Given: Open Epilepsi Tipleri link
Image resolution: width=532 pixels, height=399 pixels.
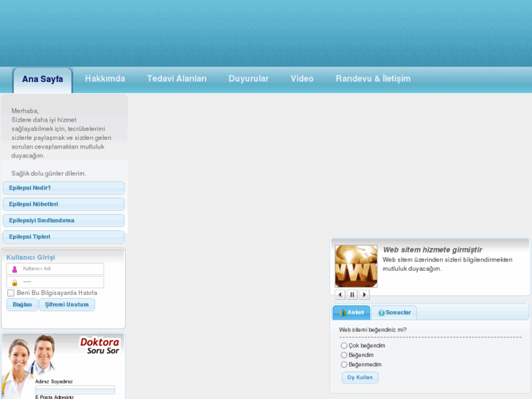Looking at the screenshot, I should pos(64,236).
